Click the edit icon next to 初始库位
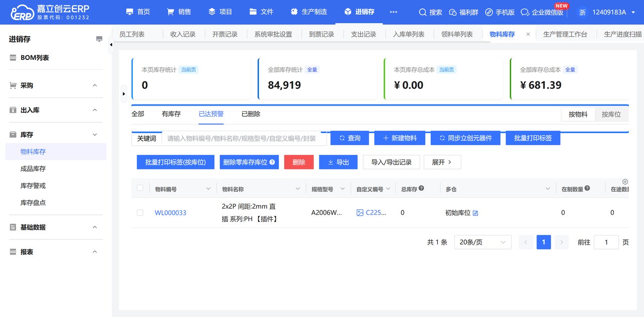Viewport: 644px width, 317px height. pyautogui.click(x=475, y=213)
